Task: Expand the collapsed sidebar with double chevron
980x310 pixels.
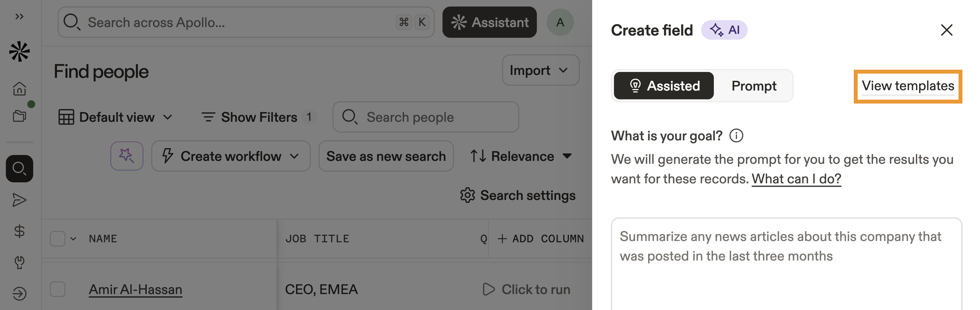Action: click(x=20, y=16)
